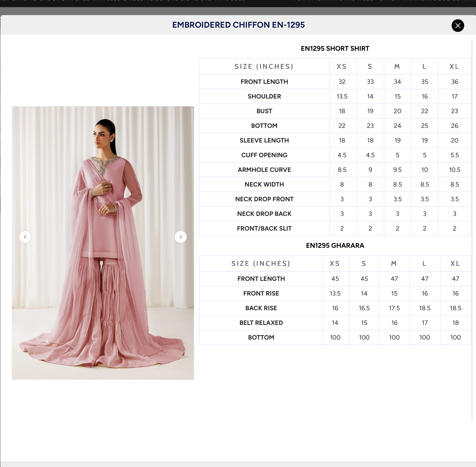The width and height of the screenshot is (476, 467).
Task: Click the FRONT/BACK SLIT row label
Action: click(x=264, y=228)
